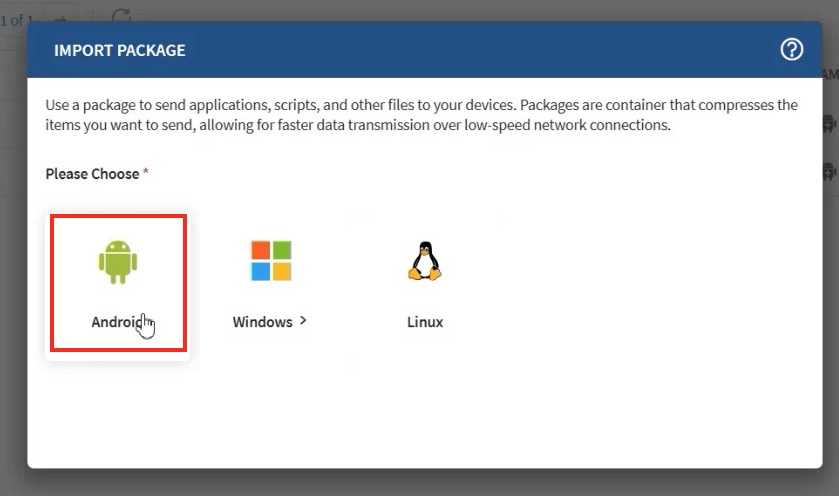Click the Linux text label

425,322
